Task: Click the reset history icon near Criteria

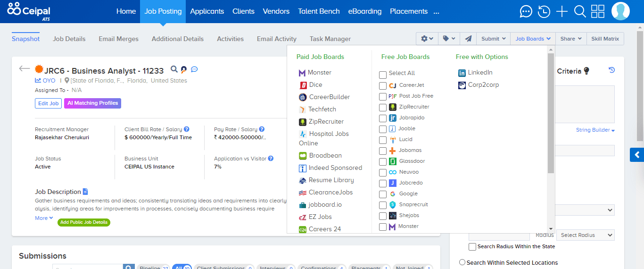Action: tap(611, 70)
